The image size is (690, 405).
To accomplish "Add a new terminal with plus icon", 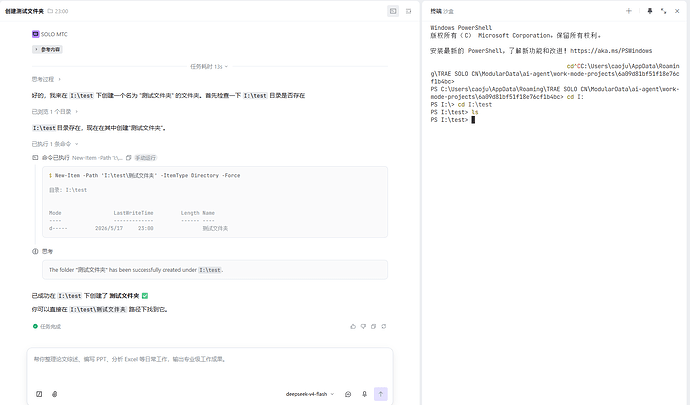I will (x=629, y=11).
